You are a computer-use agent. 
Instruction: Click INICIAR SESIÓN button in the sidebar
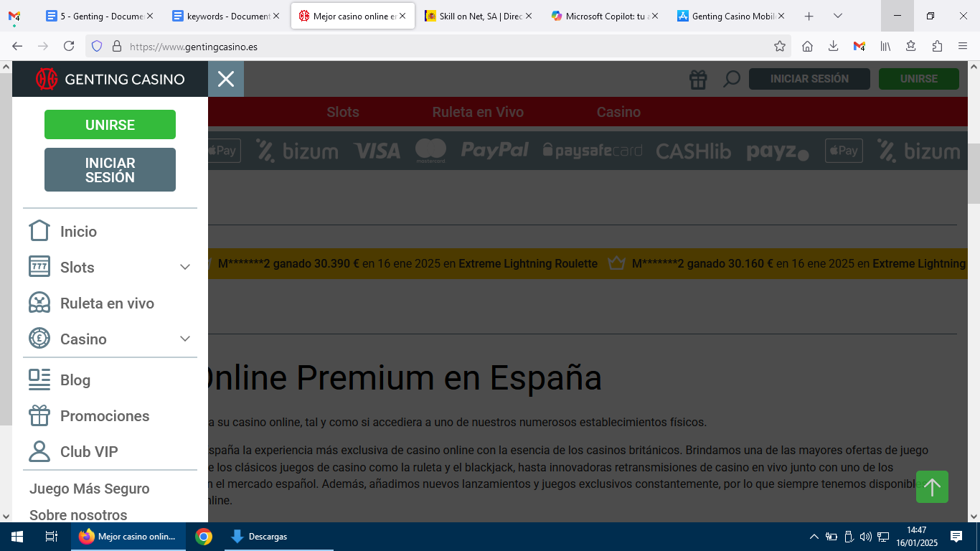tap(110, 170)
